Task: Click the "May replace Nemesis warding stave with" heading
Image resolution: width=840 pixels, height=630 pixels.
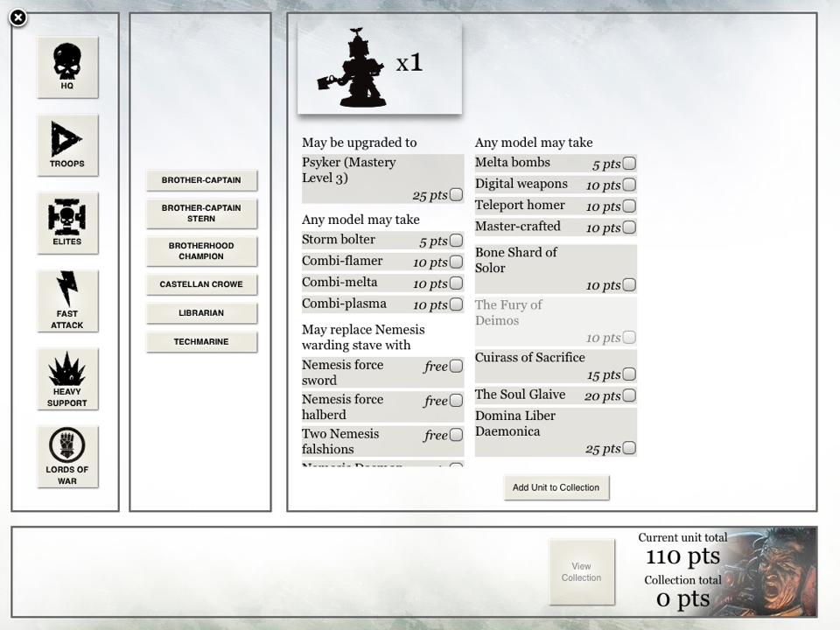Action: pyautogui.click(x=363, y=337)
